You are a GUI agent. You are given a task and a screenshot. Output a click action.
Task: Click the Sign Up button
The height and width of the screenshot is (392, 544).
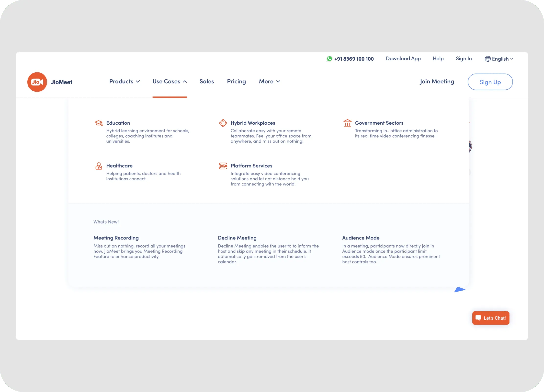[490, 82]
